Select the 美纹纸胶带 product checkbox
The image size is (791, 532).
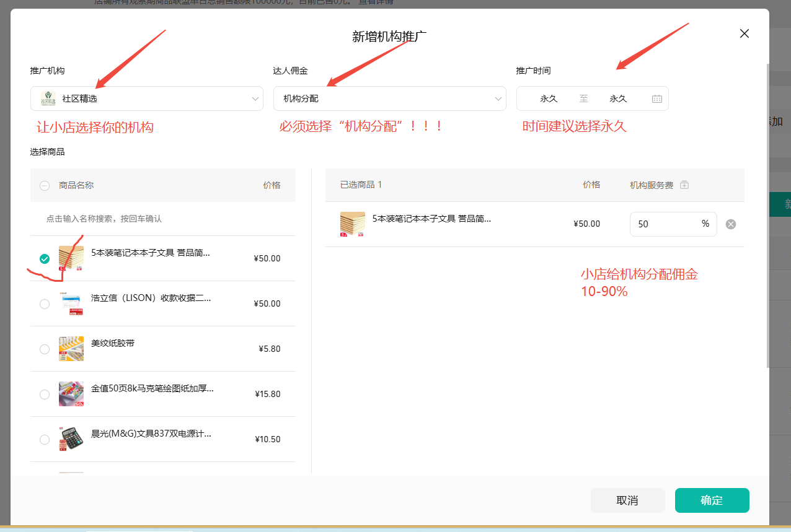[x=45, y=349]
